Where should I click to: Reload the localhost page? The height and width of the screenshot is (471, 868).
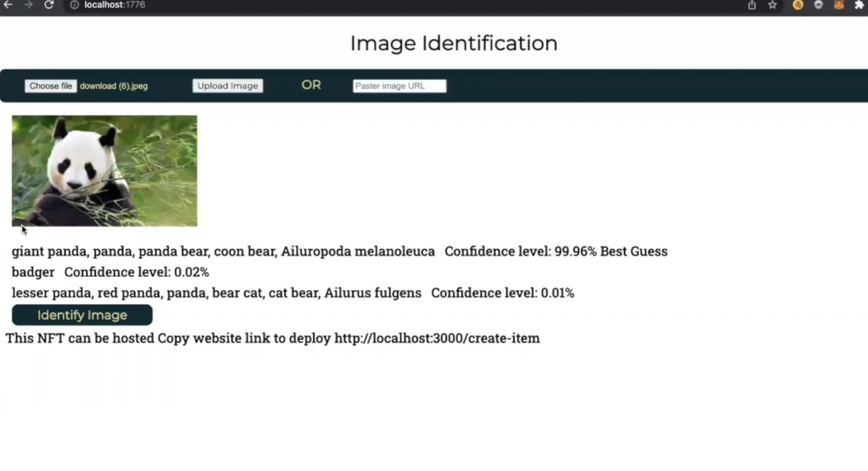point(49,5)
